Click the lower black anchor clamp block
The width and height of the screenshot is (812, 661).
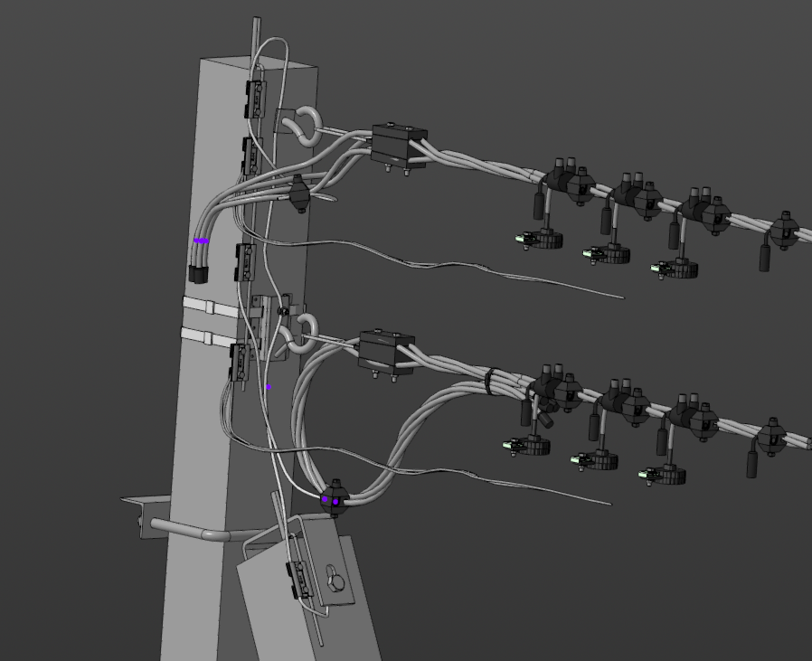(x=386, y=351)
